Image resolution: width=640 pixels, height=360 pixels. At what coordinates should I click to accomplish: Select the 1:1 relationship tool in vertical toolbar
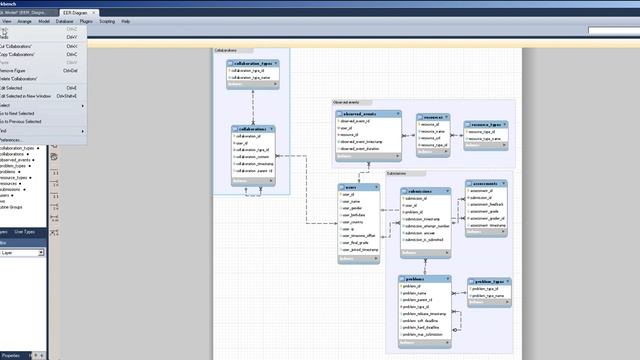(54, 173)
